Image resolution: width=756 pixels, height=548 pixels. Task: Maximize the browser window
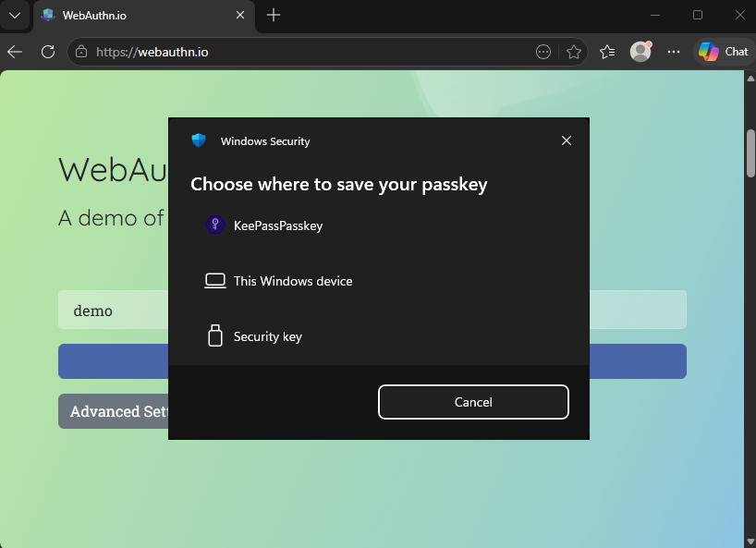(x=697, y=16)
